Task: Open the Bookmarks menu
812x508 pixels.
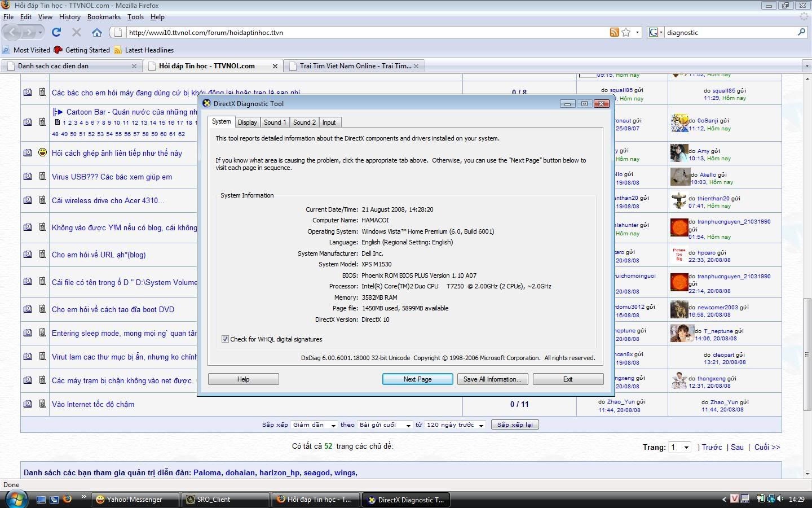Action: pyautogui.click(x=104, y=17)
